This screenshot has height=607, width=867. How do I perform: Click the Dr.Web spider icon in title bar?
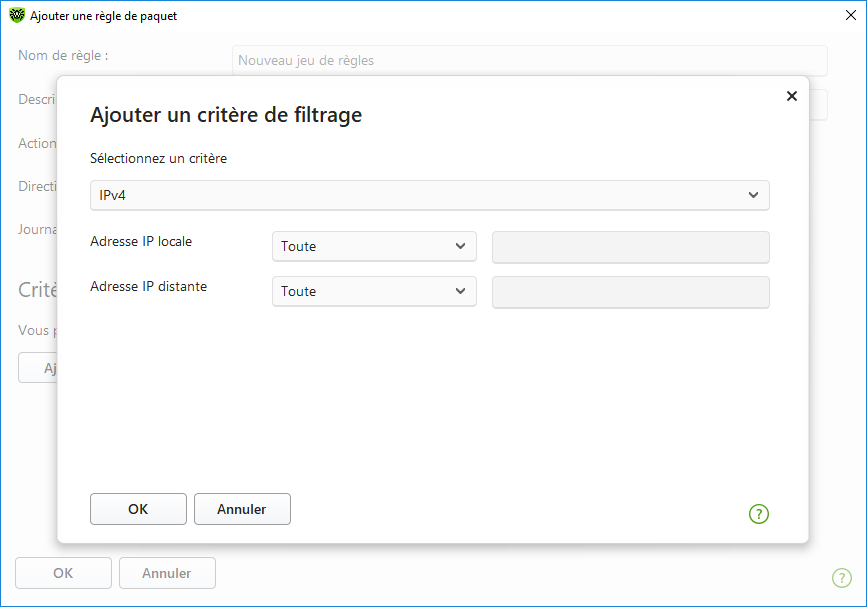(x=17, y=16)
